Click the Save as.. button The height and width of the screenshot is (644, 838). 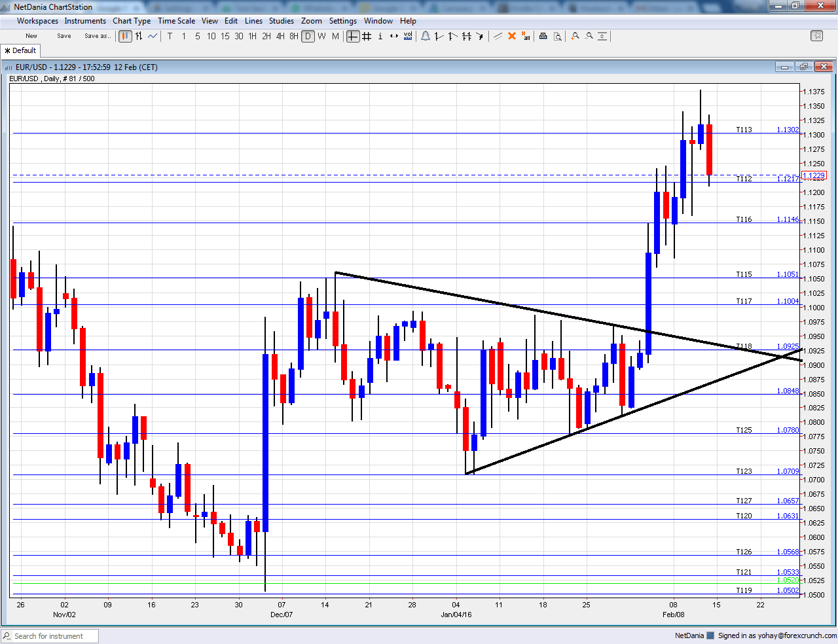click(98, 36)
